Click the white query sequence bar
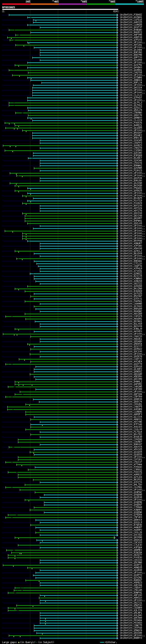 tap(60, 9)
